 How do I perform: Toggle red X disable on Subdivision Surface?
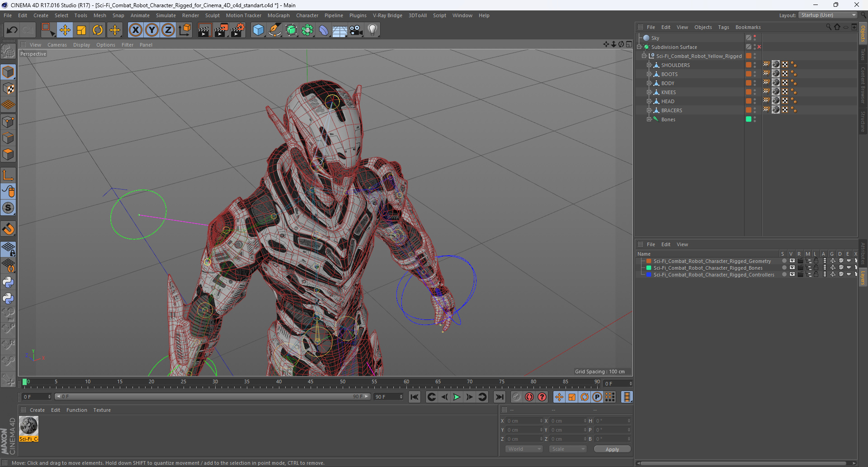(759, 47)
